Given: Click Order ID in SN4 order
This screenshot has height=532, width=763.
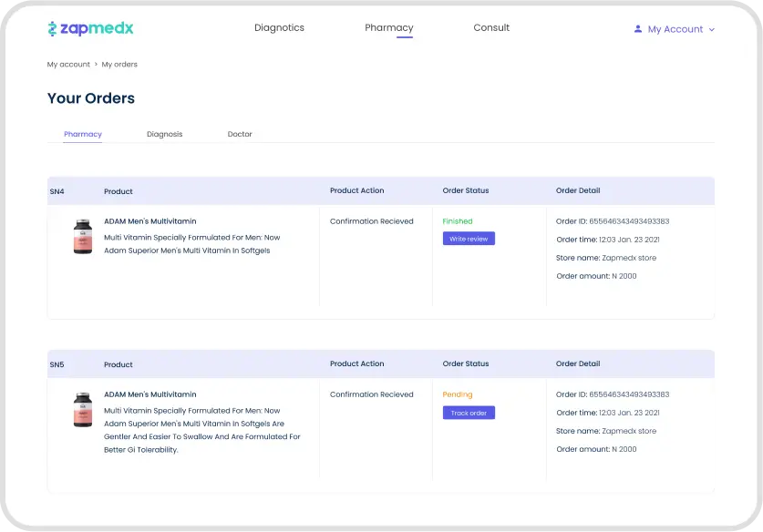Looking at the screenshot, I should (x=613, y=221).
